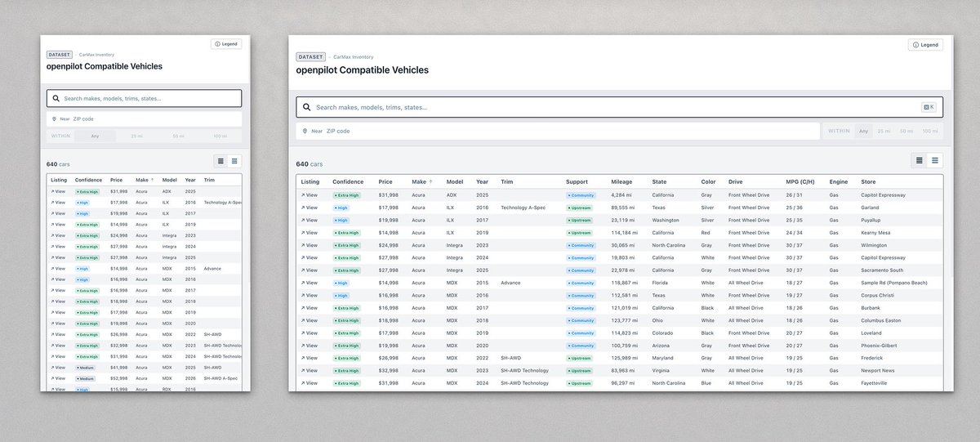Screen dimensions: 980x442
Task: Open the Legend button in the narrow window
Action: click(226, 43)
